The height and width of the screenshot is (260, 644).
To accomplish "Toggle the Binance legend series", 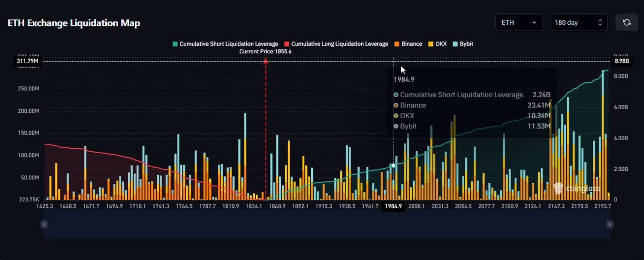I will coord(408,44).
